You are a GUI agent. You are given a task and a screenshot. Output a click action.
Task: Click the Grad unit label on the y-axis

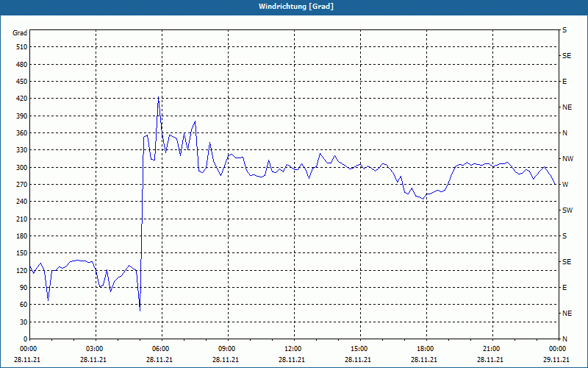point(20,33)
